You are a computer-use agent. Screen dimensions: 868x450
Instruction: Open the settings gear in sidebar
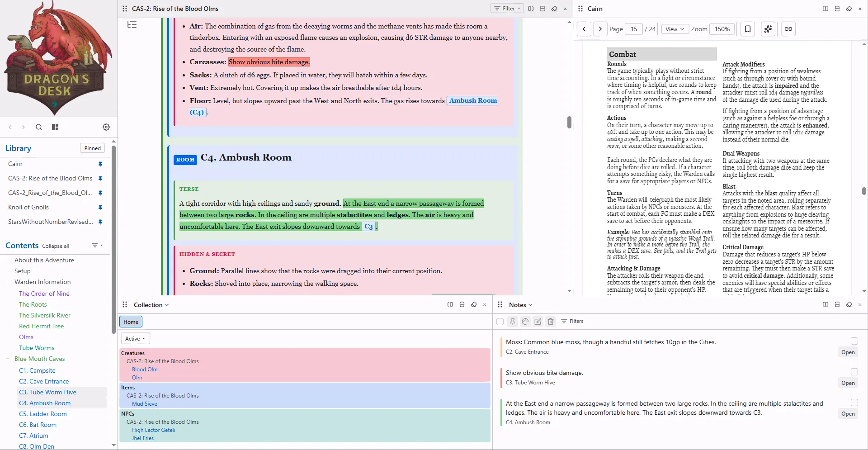[106, 127]
